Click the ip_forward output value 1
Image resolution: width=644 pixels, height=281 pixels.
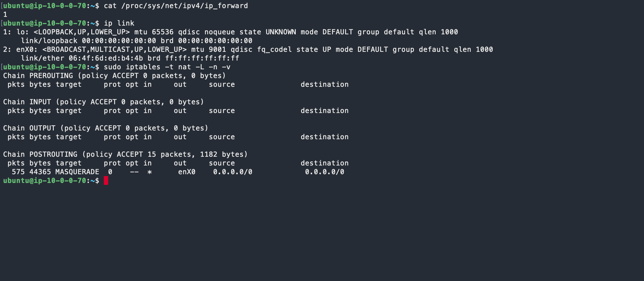coord(5,14)
